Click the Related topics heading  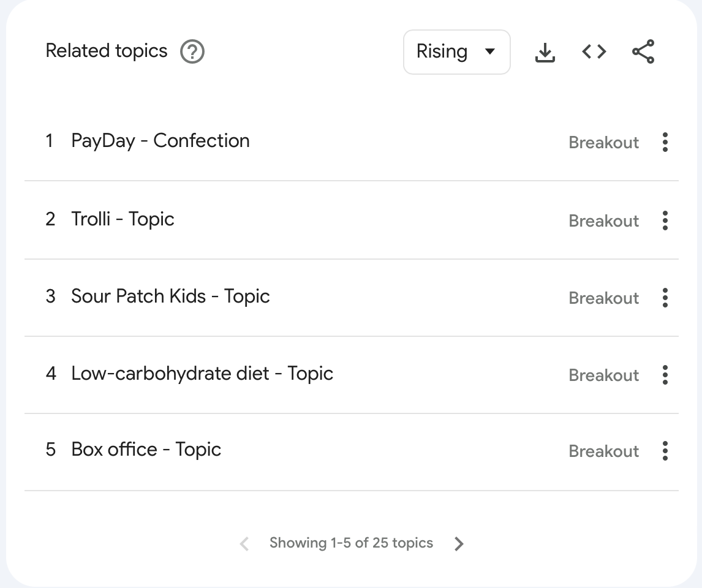(107, 51)
